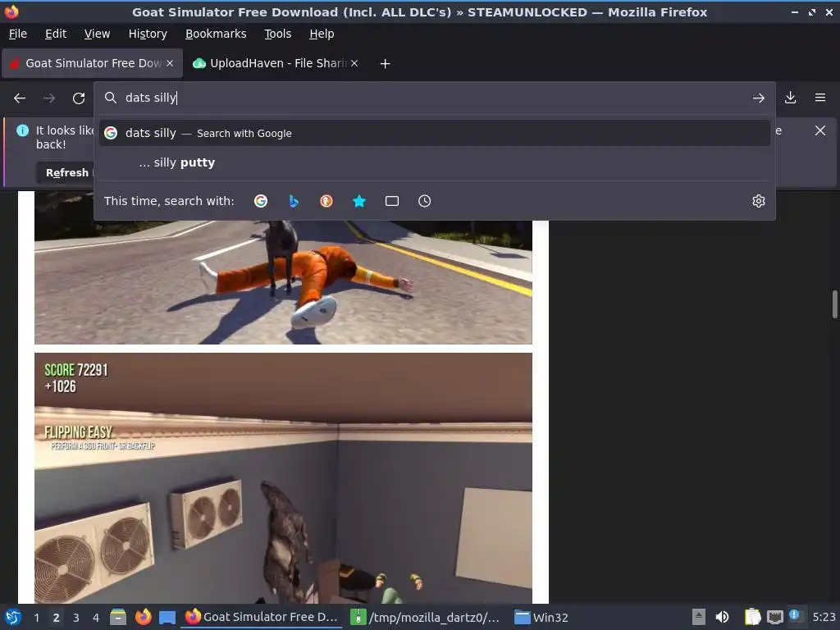Launch Firefox from the taskbar quick-launch icon
Image resolution: width=840 pixels, height=630 pixels.
pyautogui.click(x=143, y=617)
